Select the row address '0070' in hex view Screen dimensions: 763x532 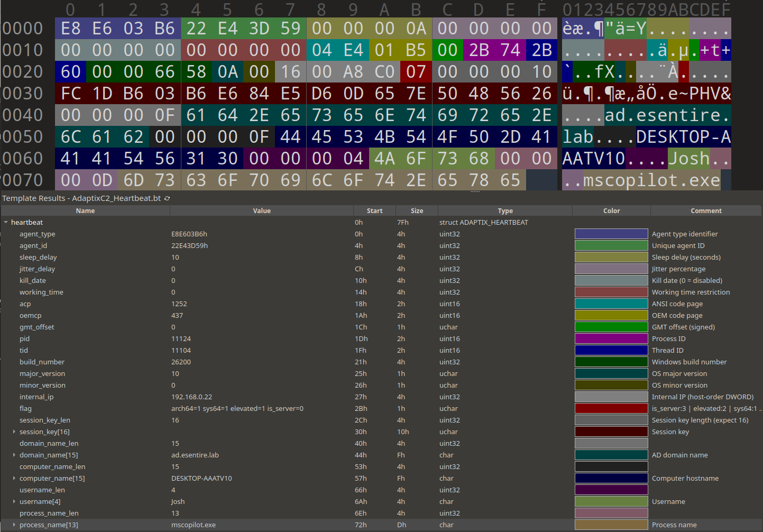(23, 180)
